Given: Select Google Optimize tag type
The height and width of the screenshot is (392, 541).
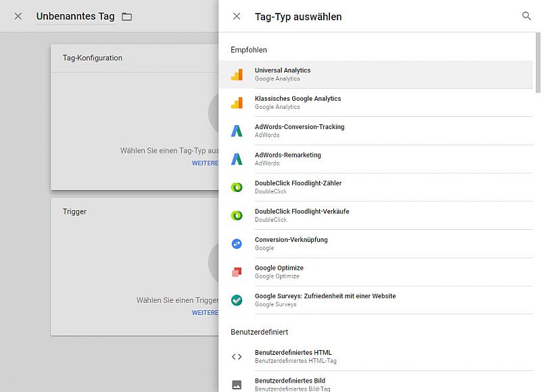Looking at the screenshot, I should coord(376,272).
